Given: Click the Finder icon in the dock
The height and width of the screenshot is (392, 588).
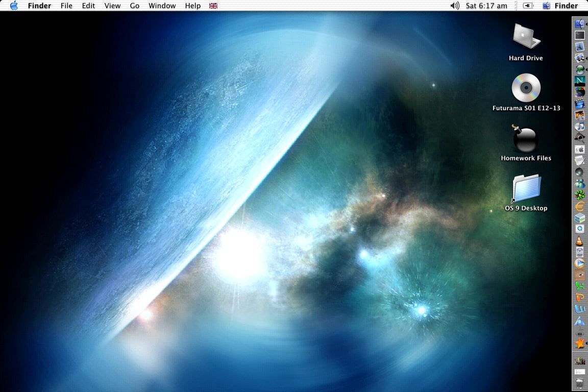Looking at the screenshot, I should [x=580, y=23].
